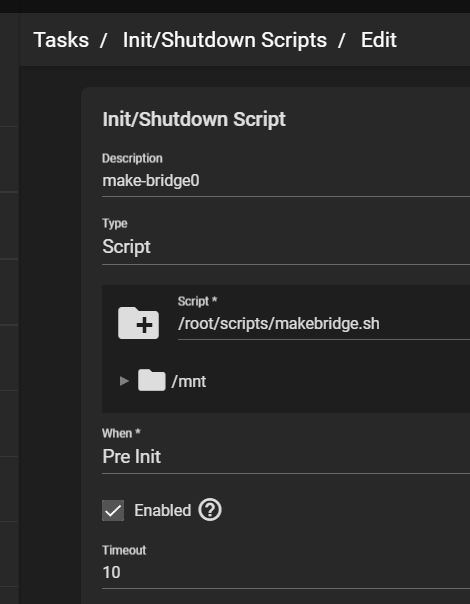Image resolution: width=470 pixels, height=604 pixels.
Task: Click the 'Script *' field label
Action: click(x=197, y=301)
